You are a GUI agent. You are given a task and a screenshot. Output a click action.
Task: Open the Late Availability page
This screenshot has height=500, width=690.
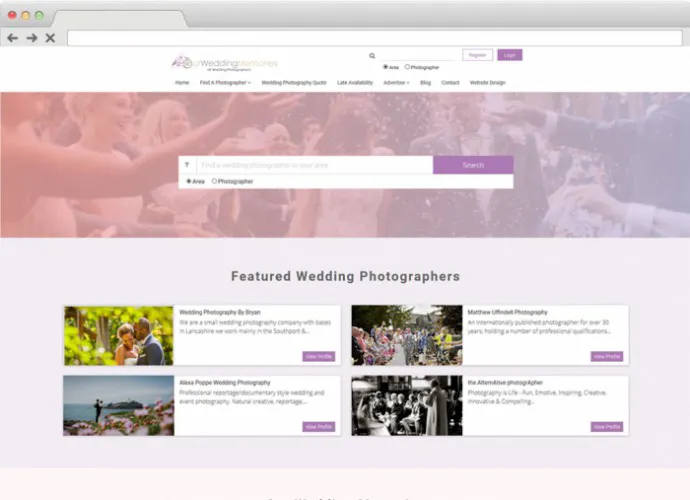point(354,83)
